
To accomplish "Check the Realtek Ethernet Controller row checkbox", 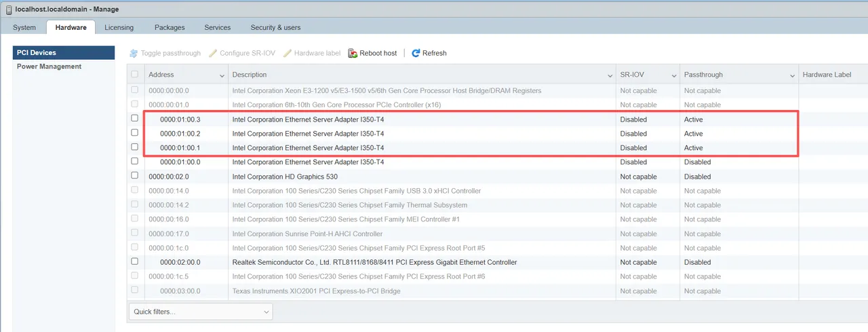I will [x=134, y=261].
